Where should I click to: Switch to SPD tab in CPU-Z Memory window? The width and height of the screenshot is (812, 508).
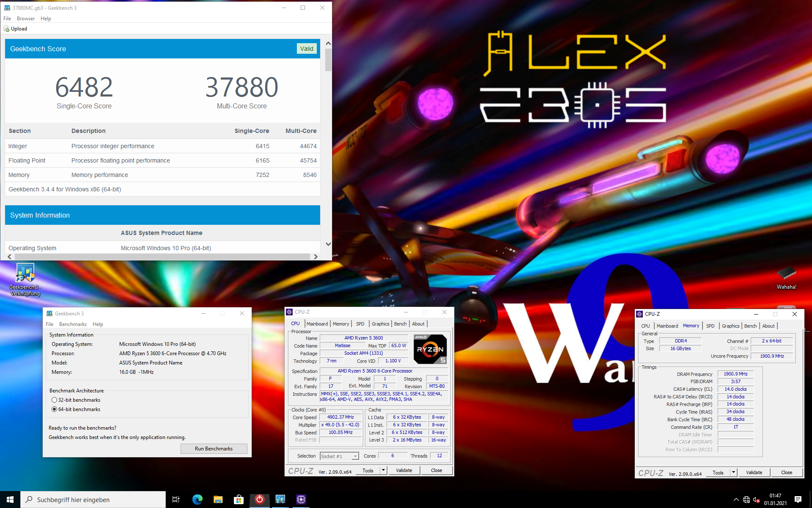[710, 326]
